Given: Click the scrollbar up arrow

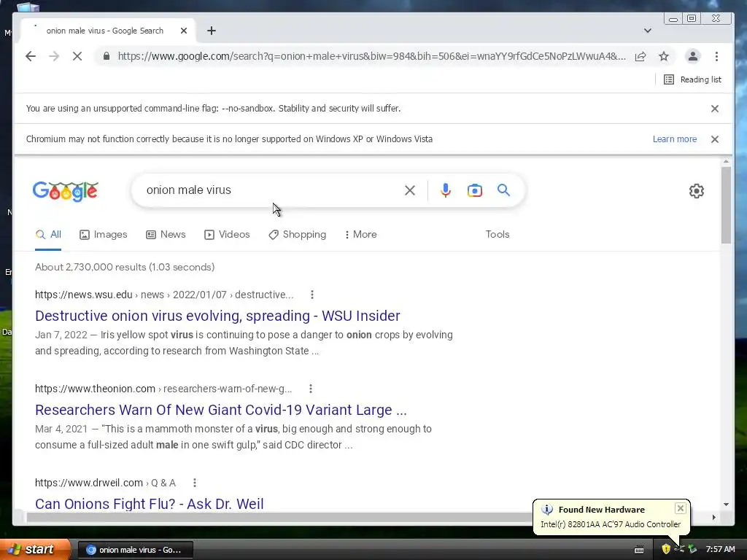Looking at the screenshot, I should click(x=726, y=161).
